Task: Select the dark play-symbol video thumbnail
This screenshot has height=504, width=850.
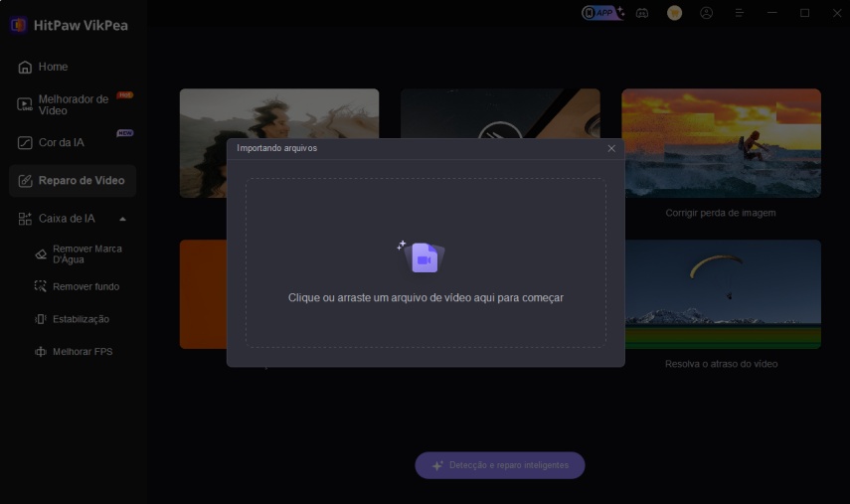Action: coord(500,113)
